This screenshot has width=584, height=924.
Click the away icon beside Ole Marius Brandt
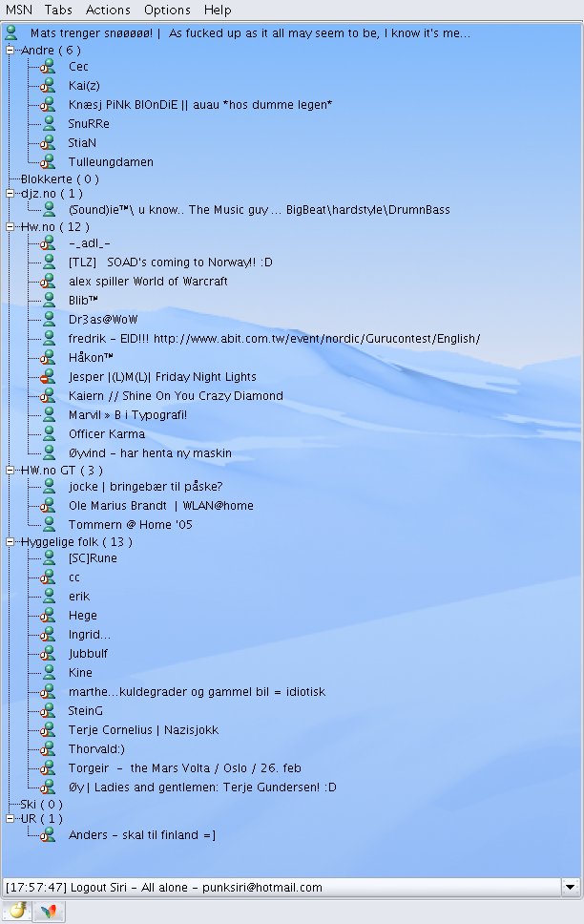(x=48, y=506)
